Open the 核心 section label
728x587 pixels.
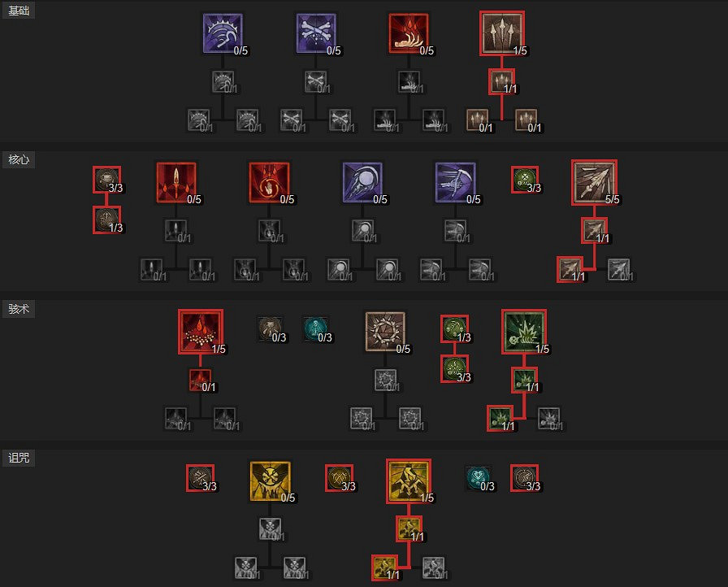[19, 159]
